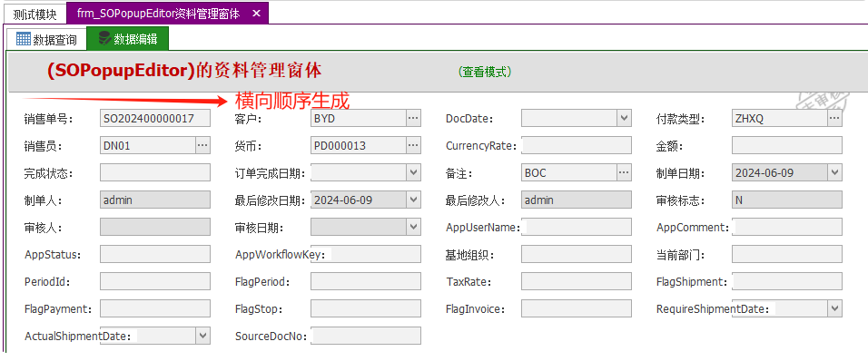Click the AppUserName input field
This screenshot has height=361, width=868.
(x=577, y=227)
